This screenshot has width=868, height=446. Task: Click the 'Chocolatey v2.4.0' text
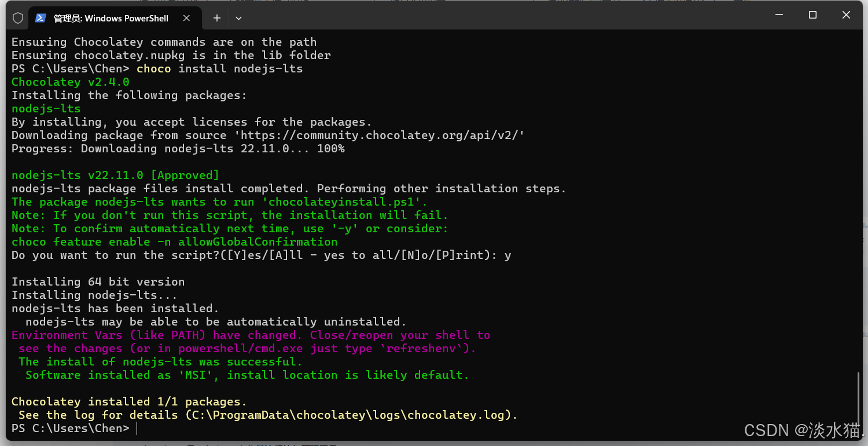pos(71,82)
